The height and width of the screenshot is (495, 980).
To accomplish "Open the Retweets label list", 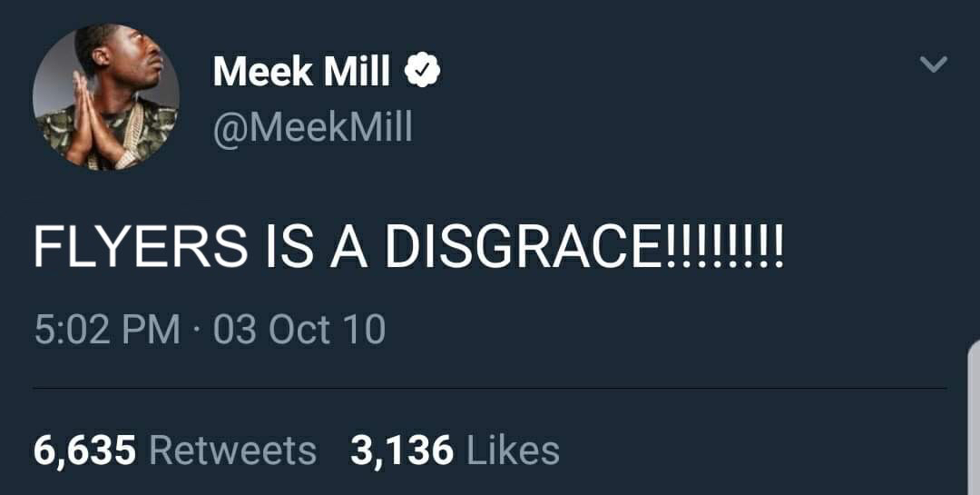I will click(232, 450).
